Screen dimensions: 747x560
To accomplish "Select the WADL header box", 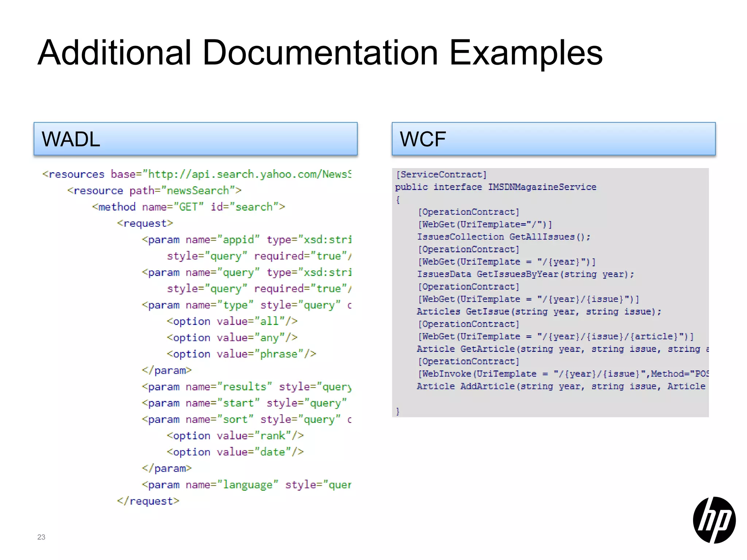I will click(196, 139).
